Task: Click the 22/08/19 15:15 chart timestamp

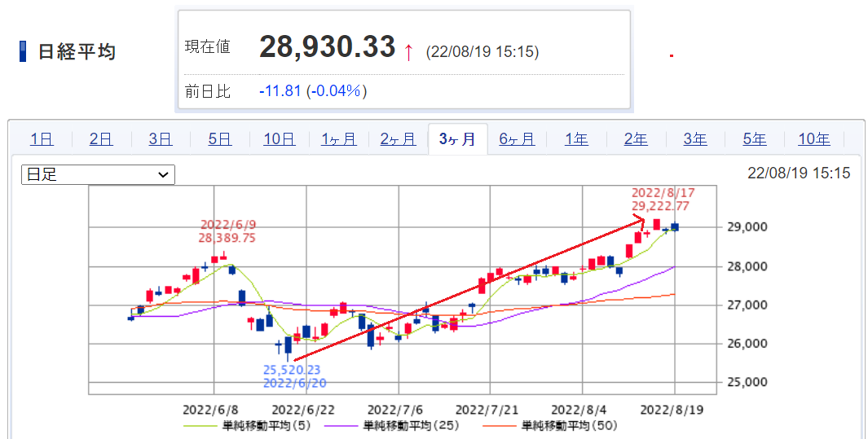Action: click(x=799, y=173)
